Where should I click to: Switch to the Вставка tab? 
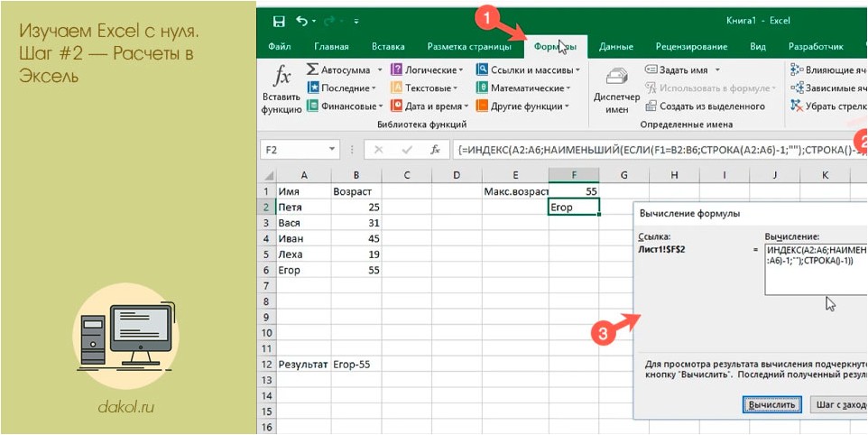[x=388, y=47]
